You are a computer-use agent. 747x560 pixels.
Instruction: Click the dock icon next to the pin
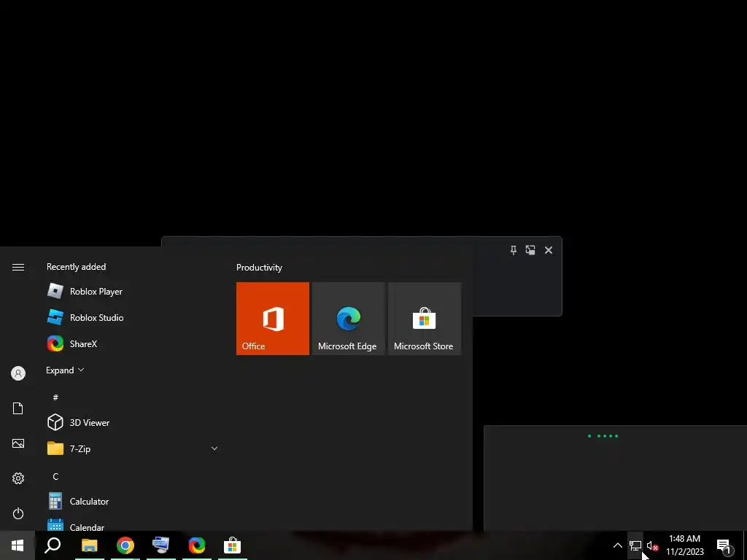click(530, 250)
